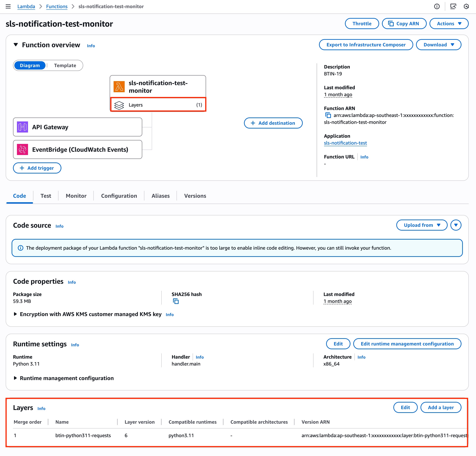Open the Upload from dropdown
Image resolution: width=476 pixels, height=456 pixels.
pos(422,225)
